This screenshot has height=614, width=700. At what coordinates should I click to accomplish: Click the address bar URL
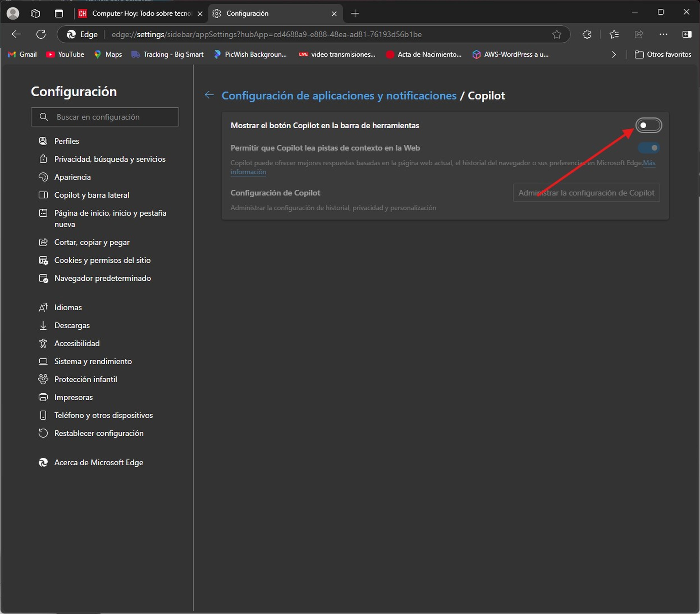click(267, 34)
